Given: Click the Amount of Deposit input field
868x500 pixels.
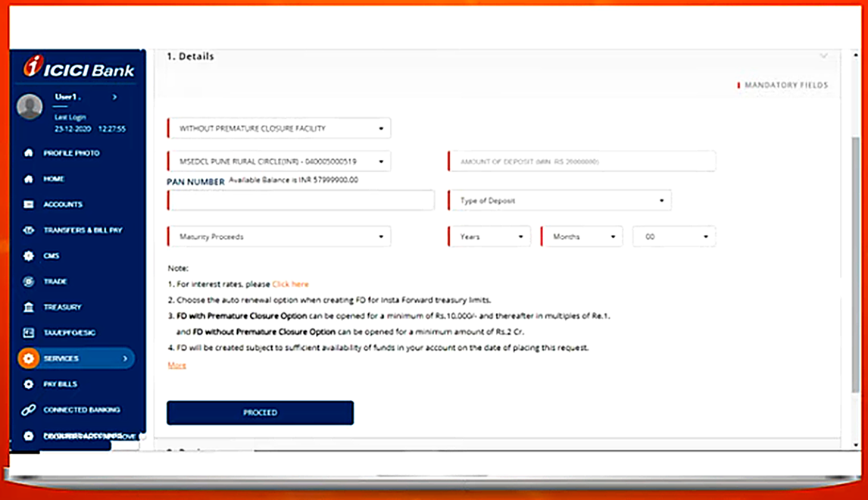Looking at the screenshot, I should [x=582, y=161].
